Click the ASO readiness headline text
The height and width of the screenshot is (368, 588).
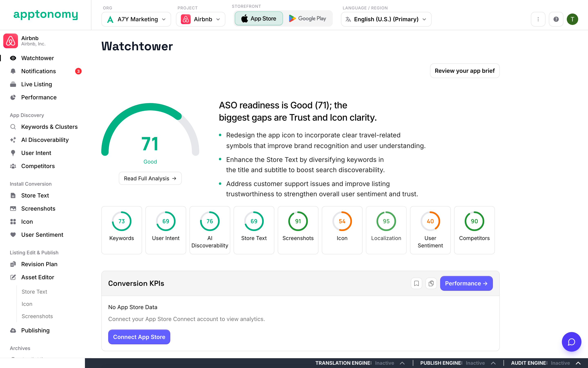click(298, 111)
